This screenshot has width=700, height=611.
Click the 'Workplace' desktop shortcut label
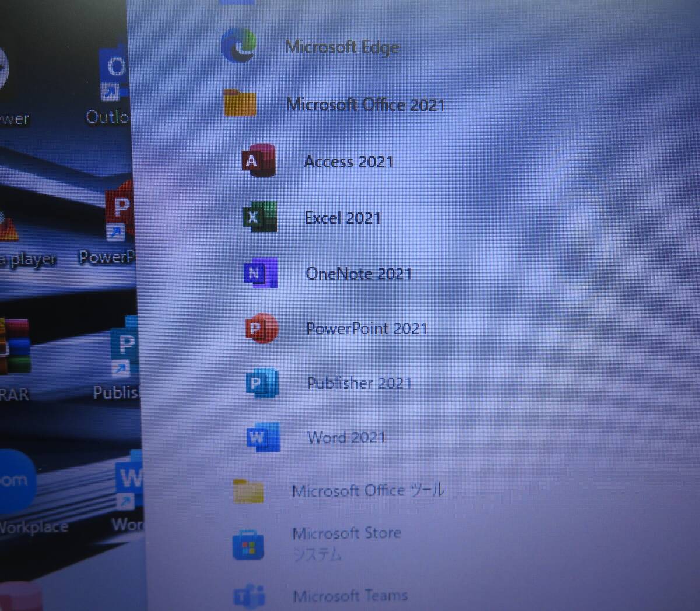[34, 527]
